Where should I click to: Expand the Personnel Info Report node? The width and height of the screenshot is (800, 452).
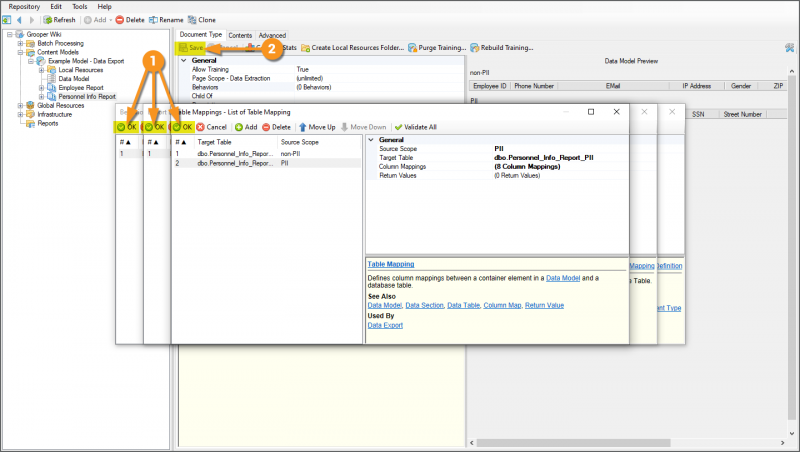(x=41, y=96)
